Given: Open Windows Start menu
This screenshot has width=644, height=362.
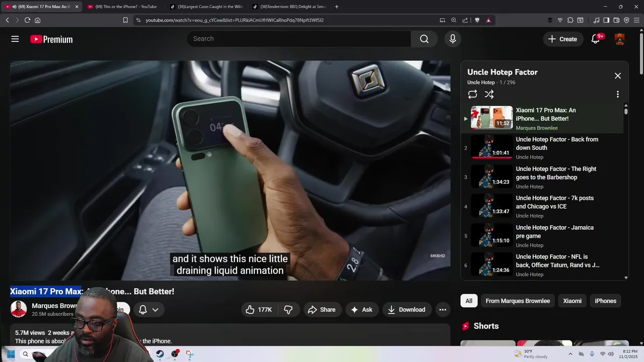Looking at the screenshot, I should pyautogui.click(x=11, y=354).
